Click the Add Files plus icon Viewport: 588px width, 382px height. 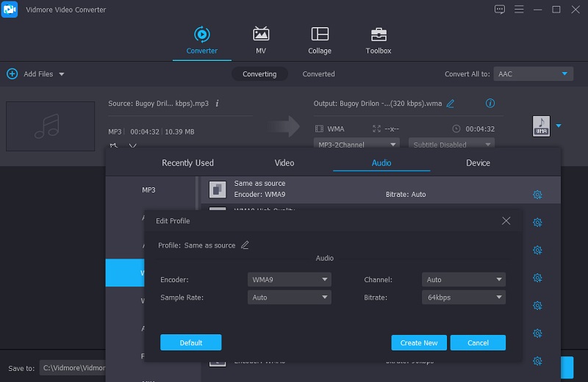tap(12, 74)
